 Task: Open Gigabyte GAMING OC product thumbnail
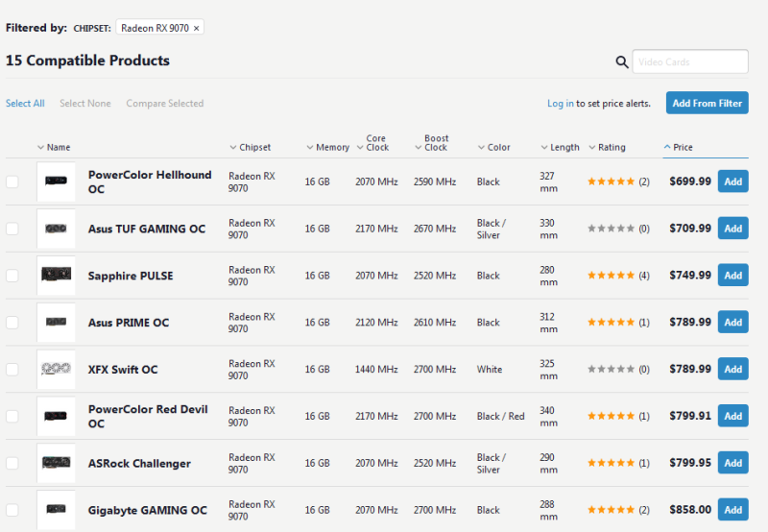point(56,510)
